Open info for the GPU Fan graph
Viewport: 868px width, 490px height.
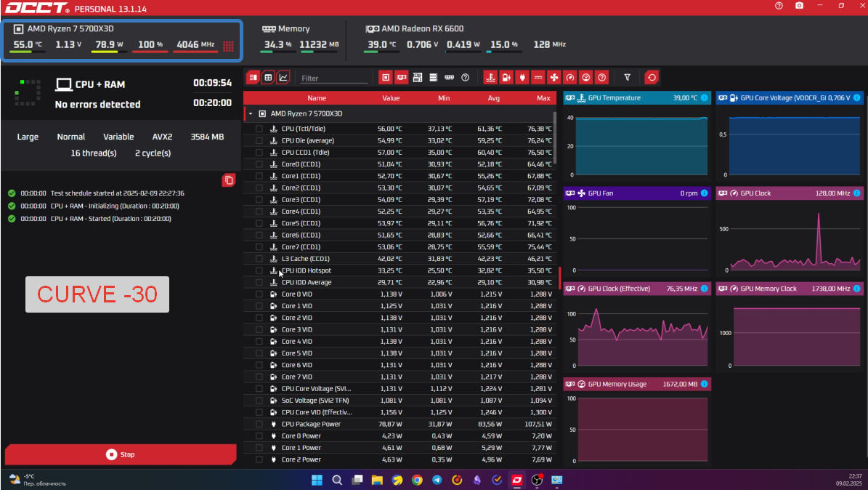[704, 193]
